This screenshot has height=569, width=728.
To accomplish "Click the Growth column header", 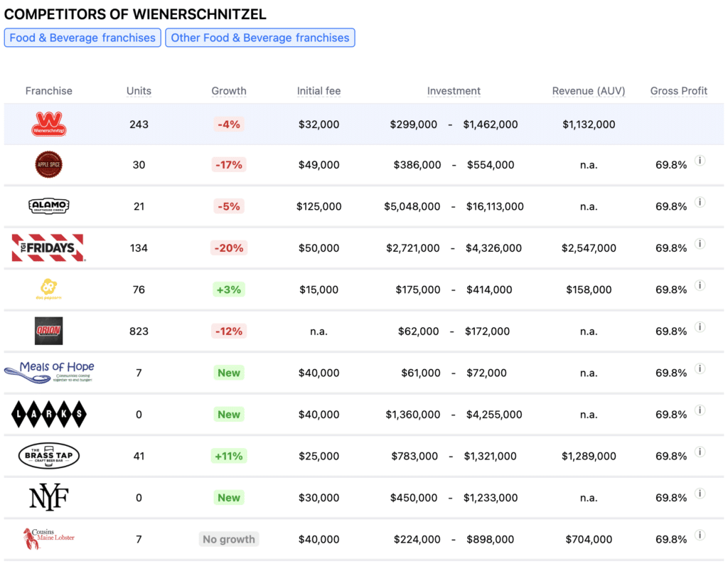I will point(229,90).
